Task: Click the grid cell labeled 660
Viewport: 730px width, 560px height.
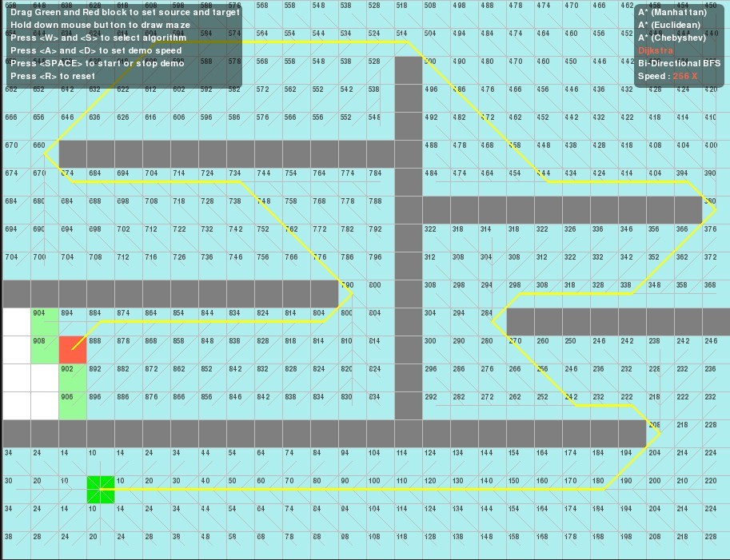Action: pyautogui.click(x=45, y=154)
